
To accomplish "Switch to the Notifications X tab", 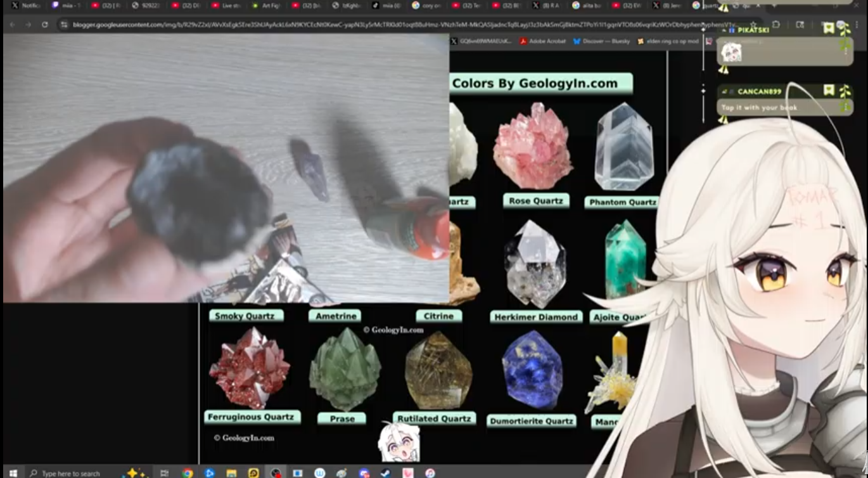I will click(26, 5).
